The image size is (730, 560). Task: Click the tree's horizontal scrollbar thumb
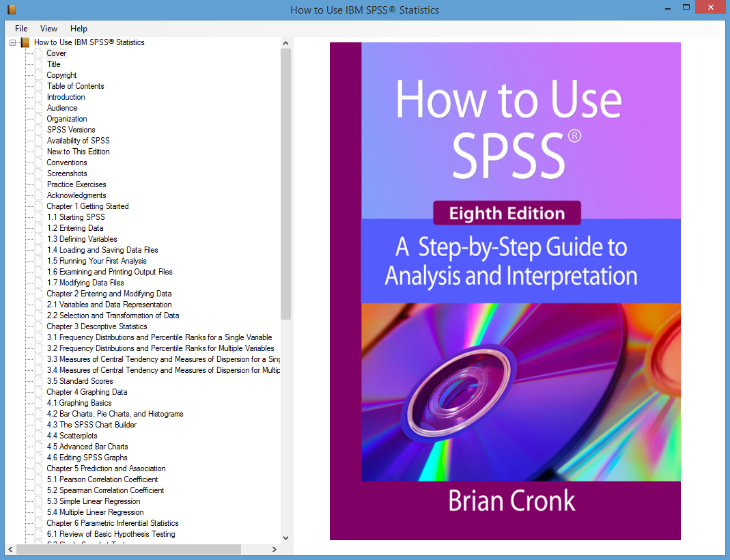point(128,549)
